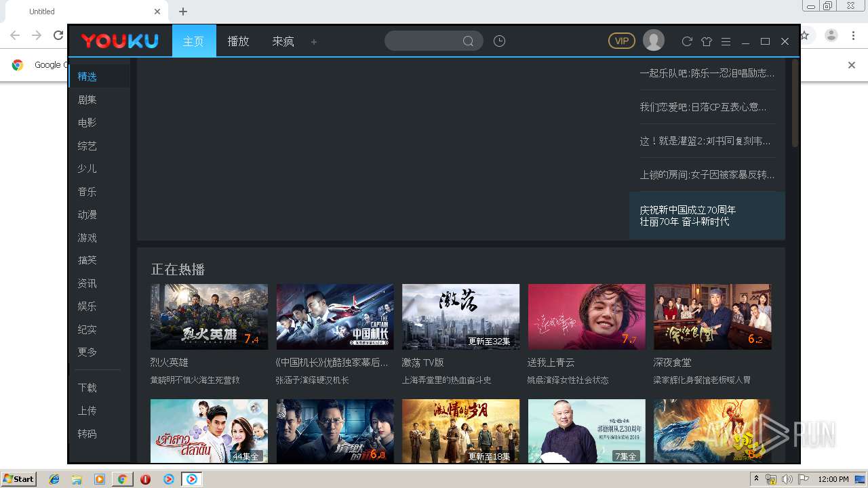This screenshot has height=488, width=868.
Task: Click the VIP badge
Action: click(621, 41)
